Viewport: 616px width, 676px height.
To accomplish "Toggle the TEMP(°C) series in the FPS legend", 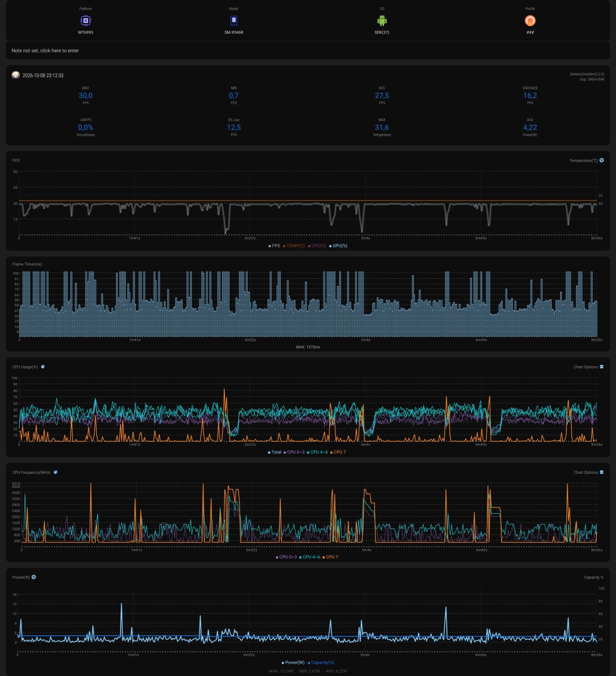I will point(294,246).
